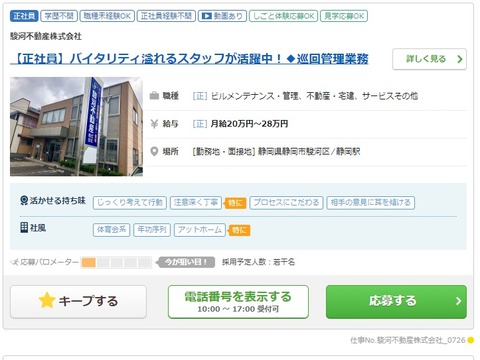Click the 特に badge beside 注意深く丁寧
Image resolution: width=480 pixels, height=360 pixels.
tap(235, 203)
